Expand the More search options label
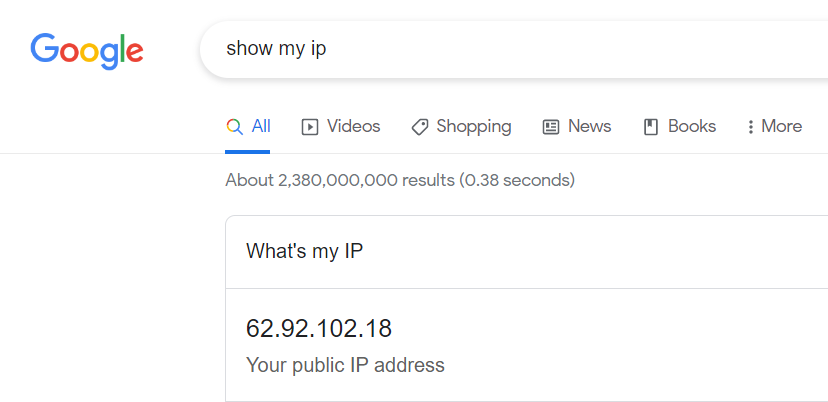The width and height of the screenshot is (828, 402). click(782, 126)
